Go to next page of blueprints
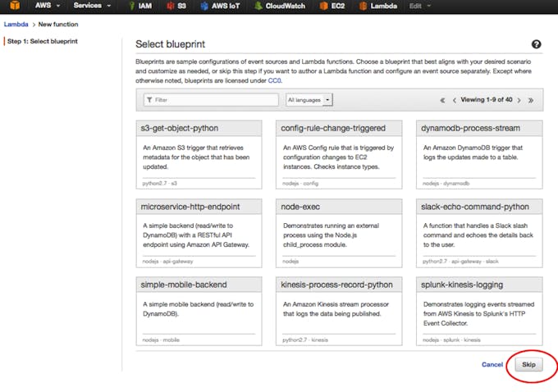The height and width of the screenshot is (392, 558). pos(519,100)
